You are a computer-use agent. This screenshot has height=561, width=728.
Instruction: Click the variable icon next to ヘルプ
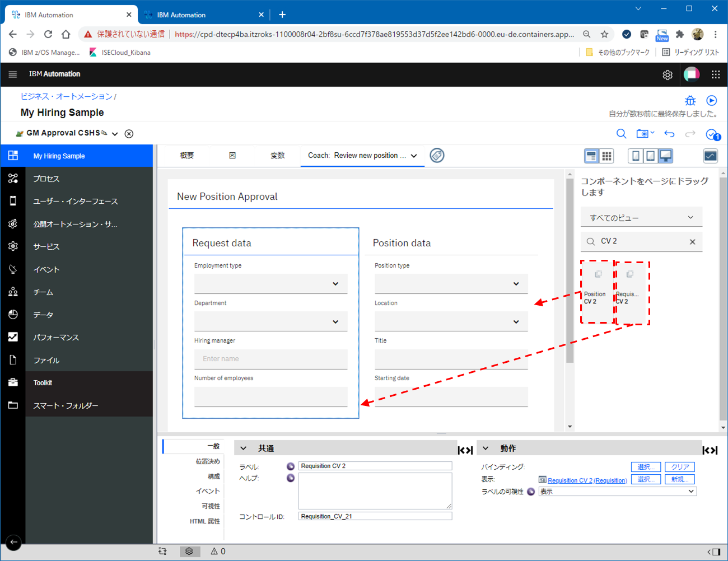[x=291, y=478]
